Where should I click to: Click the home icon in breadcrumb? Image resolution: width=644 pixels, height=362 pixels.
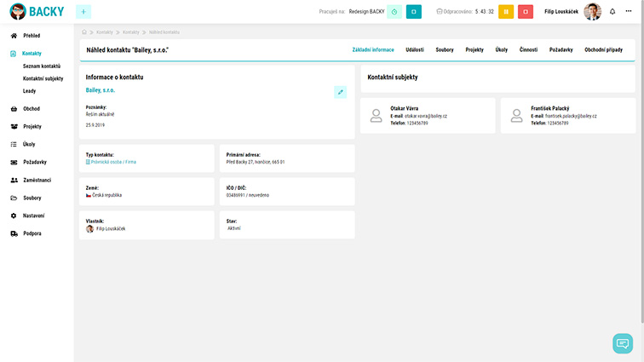click(x=83, y=32)
